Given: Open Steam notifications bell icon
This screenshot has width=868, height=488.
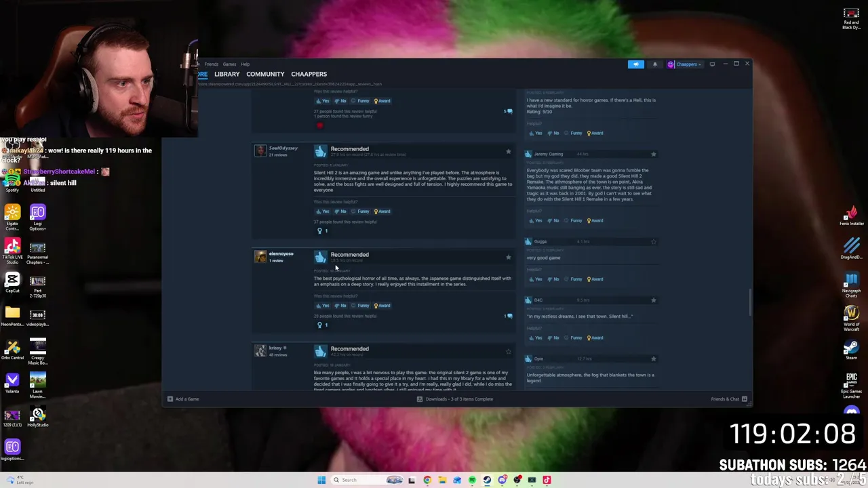Looking at the screenshot, I should (655, 64).
